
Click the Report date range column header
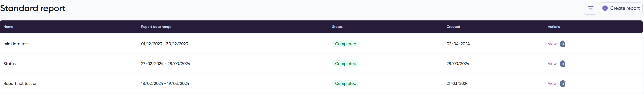pos(156,27)
